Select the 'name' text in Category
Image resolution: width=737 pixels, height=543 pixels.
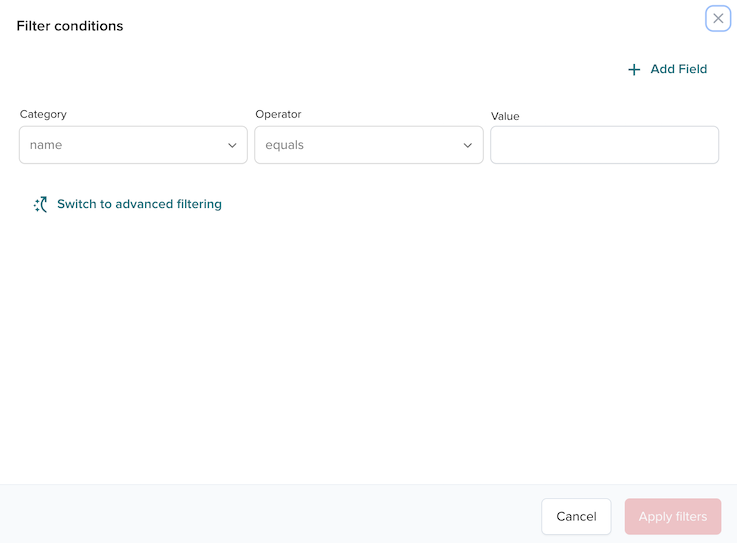point(46,145)
